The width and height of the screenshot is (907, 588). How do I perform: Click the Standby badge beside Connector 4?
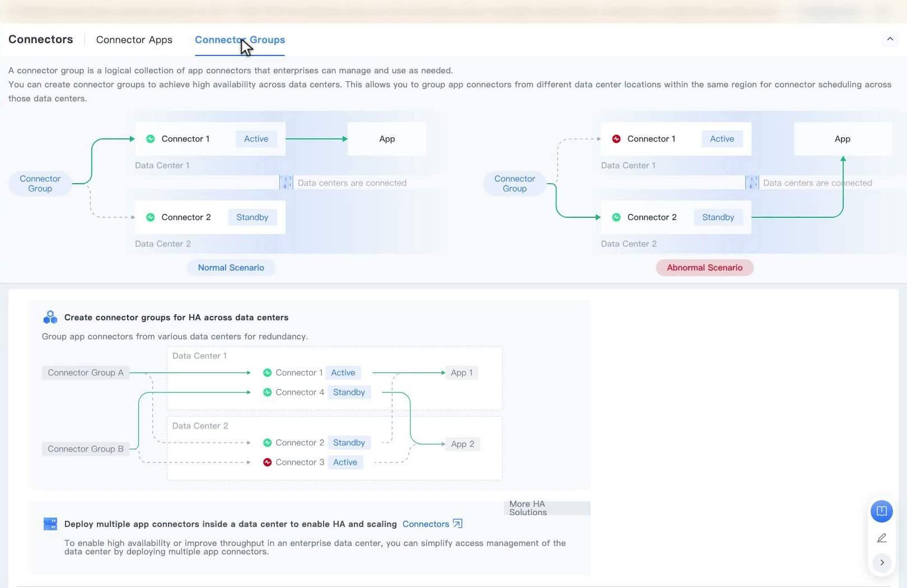coord(349,392)
